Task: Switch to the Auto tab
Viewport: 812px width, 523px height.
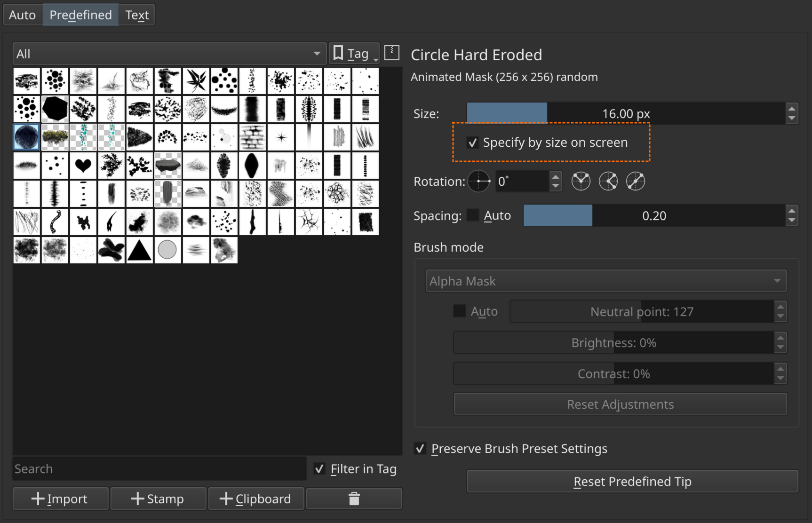Action: (x=23, y=15)
